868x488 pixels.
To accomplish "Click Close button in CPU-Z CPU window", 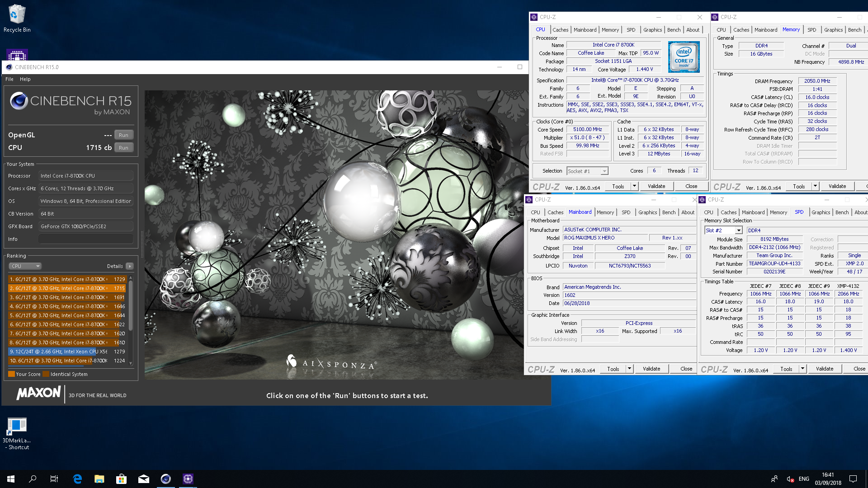I will 691,186.
